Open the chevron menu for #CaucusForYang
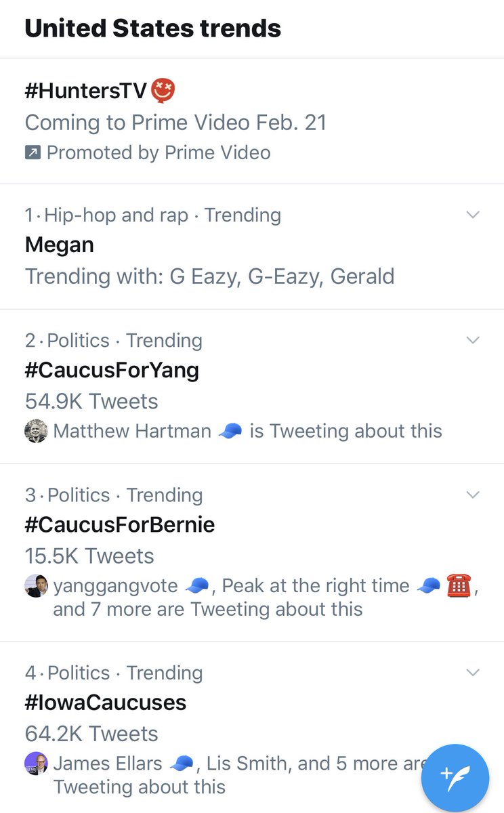Screen dimensions: 504x813 474,340
